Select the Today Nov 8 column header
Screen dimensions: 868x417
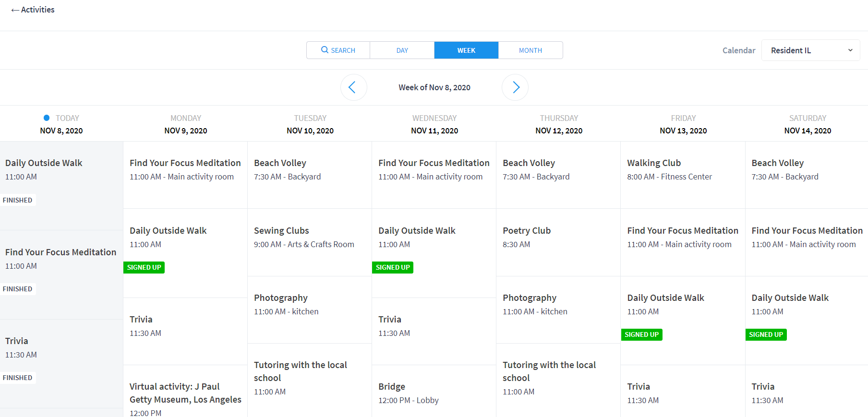61,124
